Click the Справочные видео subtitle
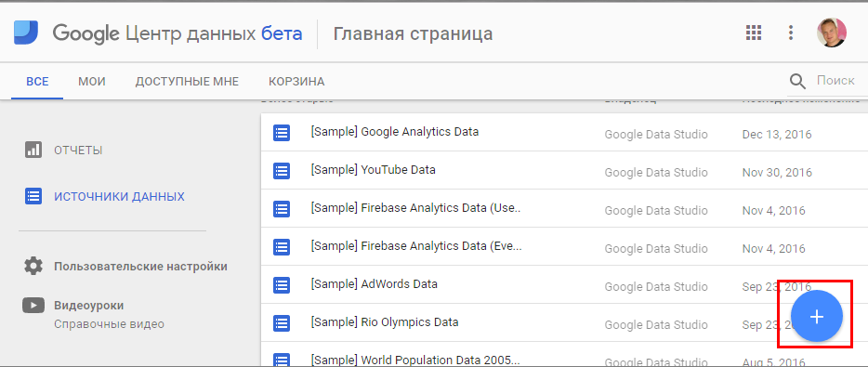The width and height of the screenshot is (868, 367). point(109,324)
